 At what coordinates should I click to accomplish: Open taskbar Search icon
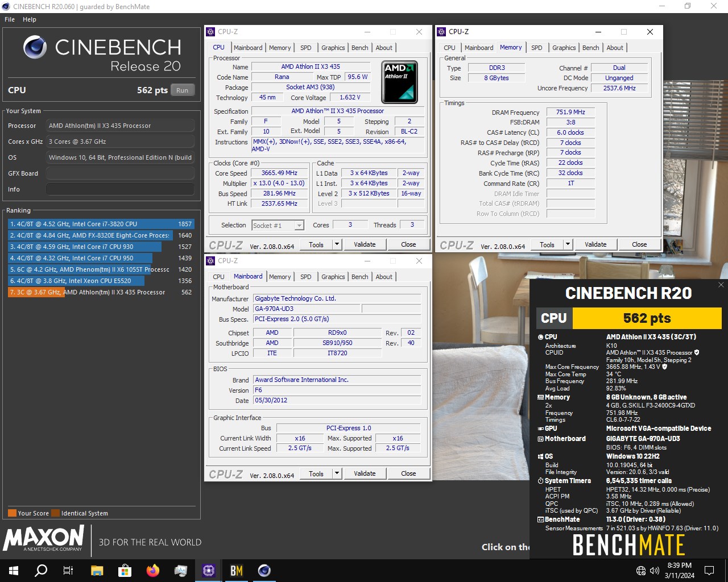pyautogui.click(x=41, y=571)
